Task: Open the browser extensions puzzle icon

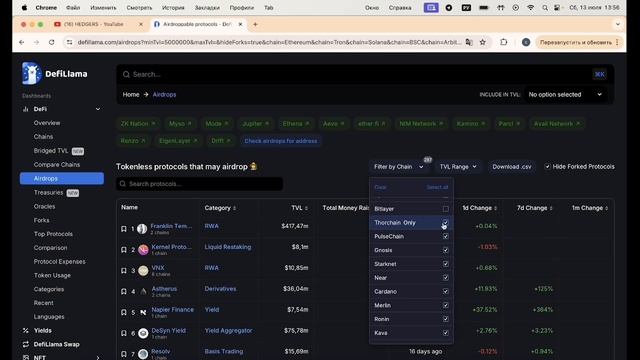Action: (x=504, y=42)
